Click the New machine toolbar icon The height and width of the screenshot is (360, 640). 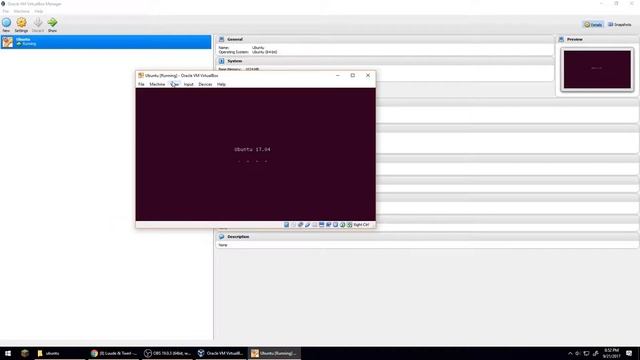coord(7,24)
